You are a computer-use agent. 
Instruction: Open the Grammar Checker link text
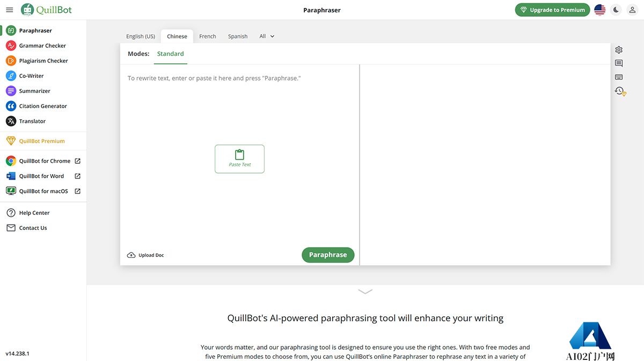pyautogui.click(x=42, y=46)
